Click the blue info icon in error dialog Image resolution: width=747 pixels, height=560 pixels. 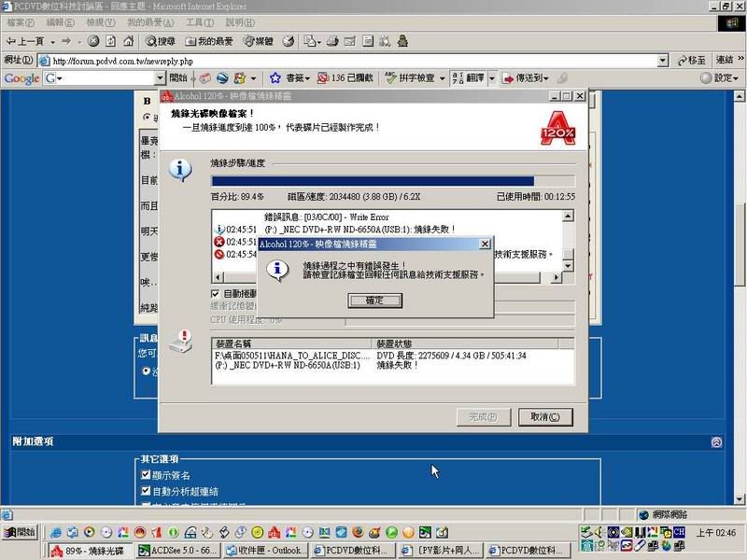[277, 270]
